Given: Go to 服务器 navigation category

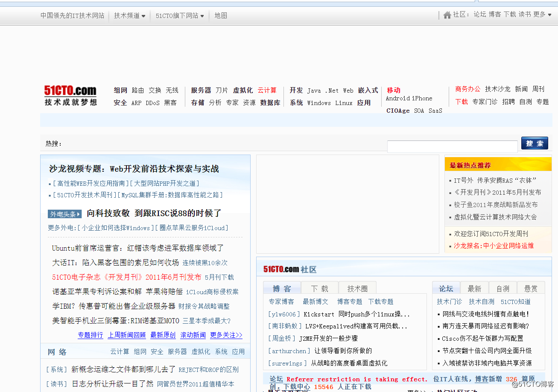Looking at the screenshot, I should click(201, 90).
